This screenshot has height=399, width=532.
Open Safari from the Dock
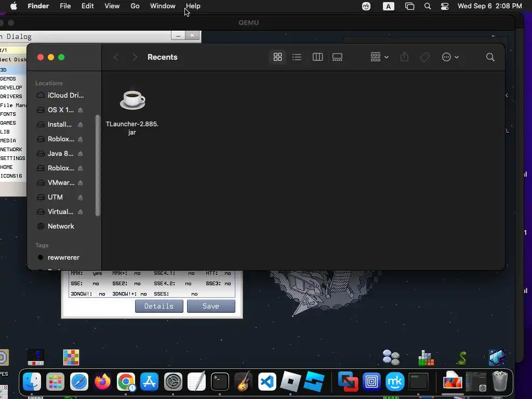[x=79, y=382]
